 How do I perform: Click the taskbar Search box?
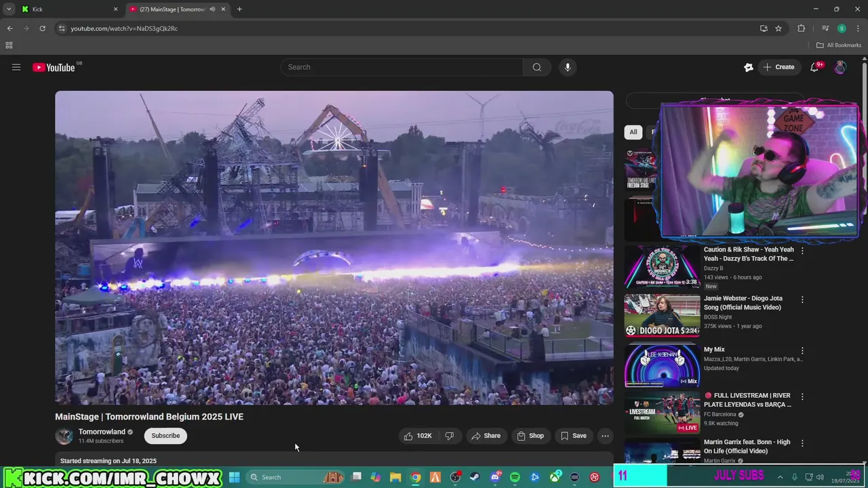click(296, 477)
